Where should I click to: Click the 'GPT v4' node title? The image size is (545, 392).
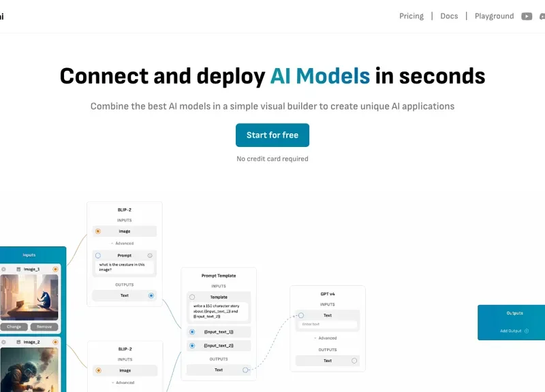pyautogui.click(x=328, y=294)
